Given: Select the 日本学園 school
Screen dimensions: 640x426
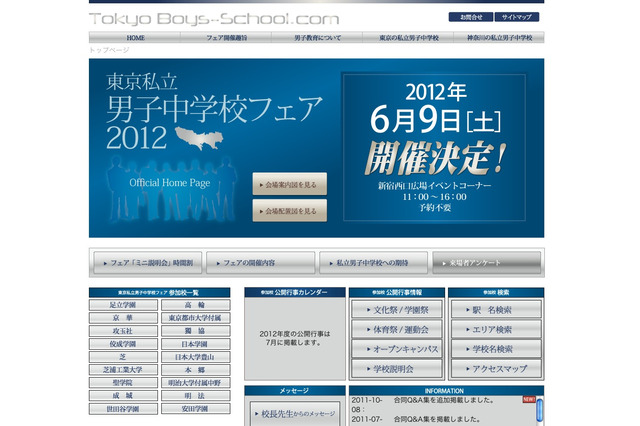Looking at the screenshot, I should coord(196,344).
